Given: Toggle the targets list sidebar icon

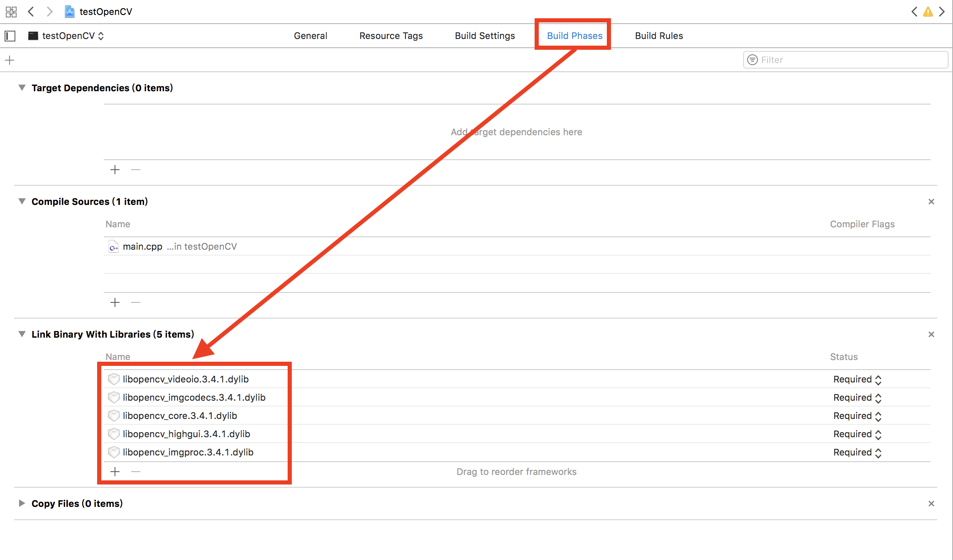Looking at the screenshot, I should pos(10,36).
